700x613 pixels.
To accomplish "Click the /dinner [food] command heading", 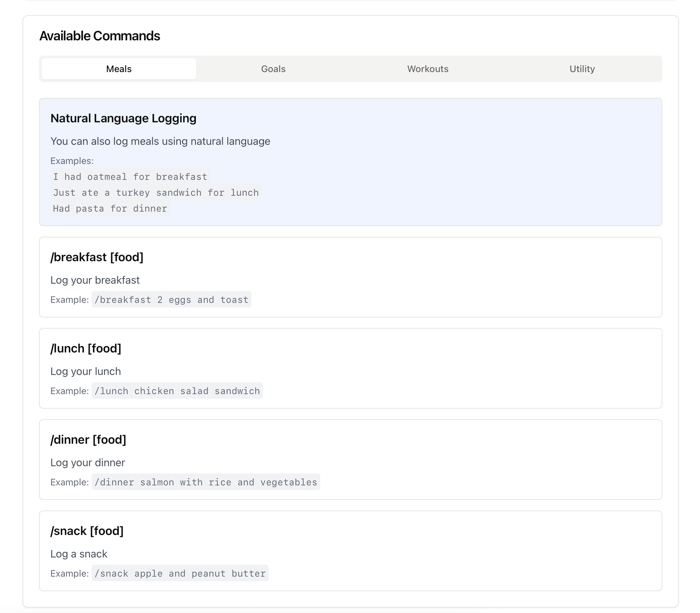I will tap(88, 439).
